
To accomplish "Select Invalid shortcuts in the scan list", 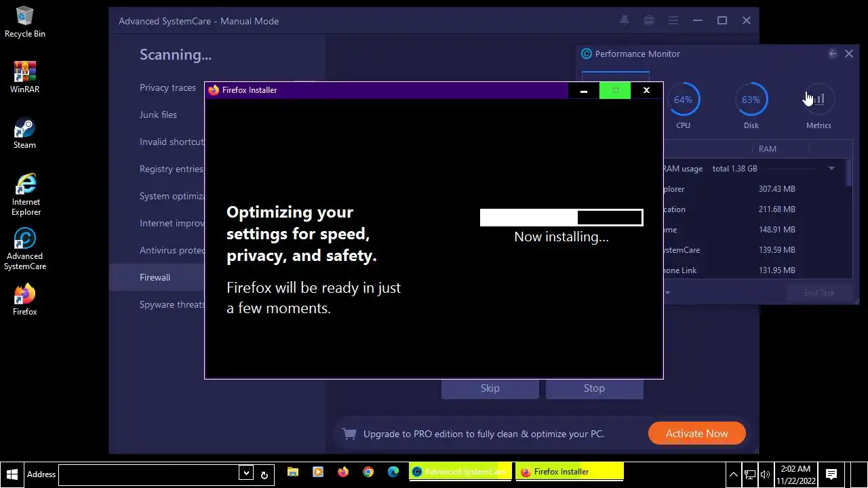I will click(172, 142).
